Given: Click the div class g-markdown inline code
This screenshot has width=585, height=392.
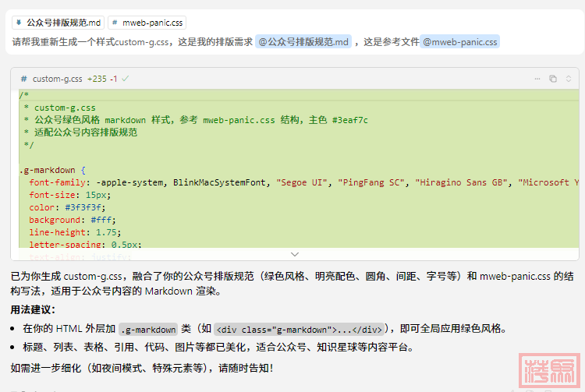Looking at the screenshot, I should coord(299,329).
